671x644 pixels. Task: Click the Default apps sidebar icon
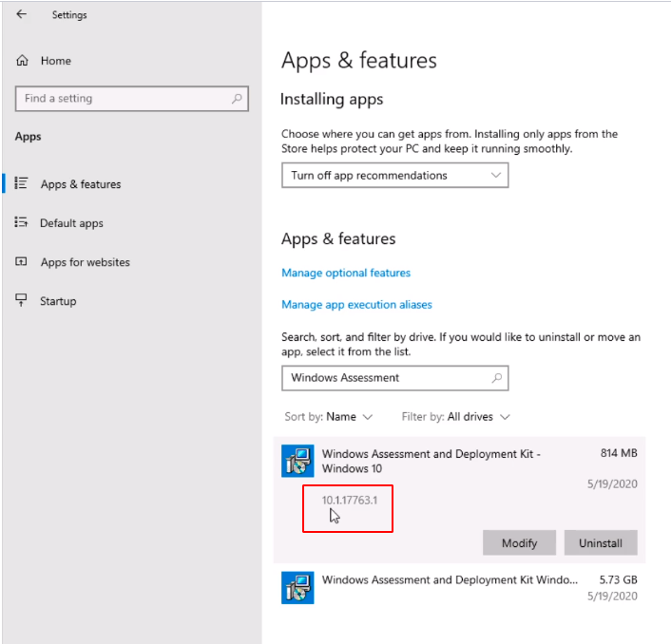[22, 223]
